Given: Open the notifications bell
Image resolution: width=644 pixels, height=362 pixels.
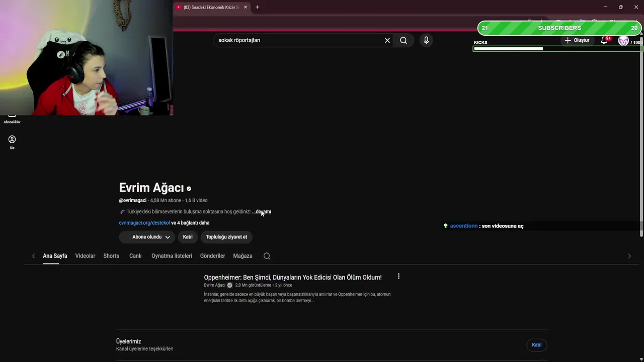Looking at the screenshot, I should 605,40.
